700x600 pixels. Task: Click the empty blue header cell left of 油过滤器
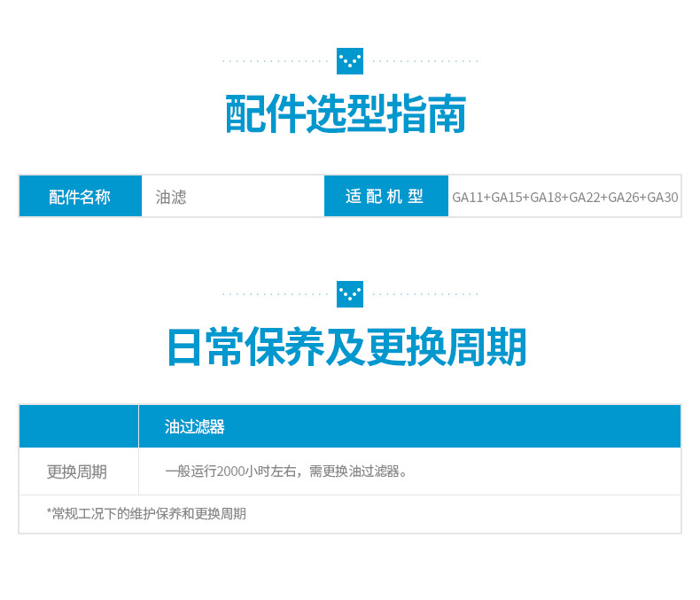[79, 426]
